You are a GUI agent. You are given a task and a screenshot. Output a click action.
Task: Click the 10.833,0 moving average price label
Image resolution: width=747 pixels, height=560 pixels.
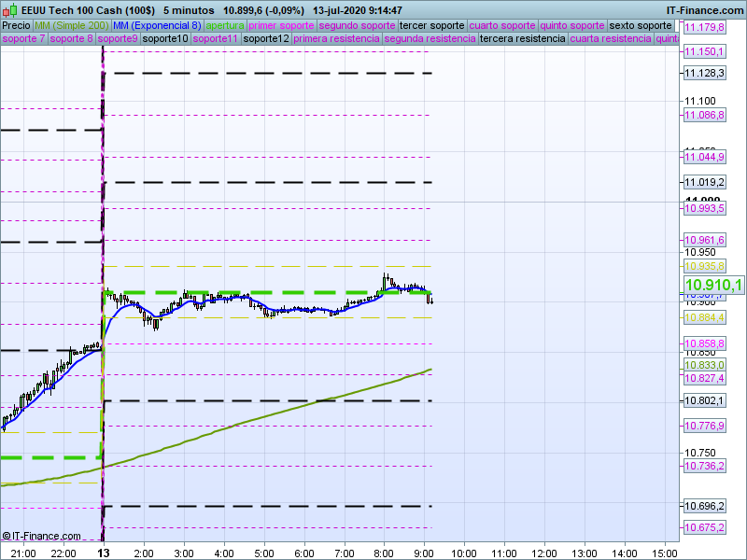(704, 366)
